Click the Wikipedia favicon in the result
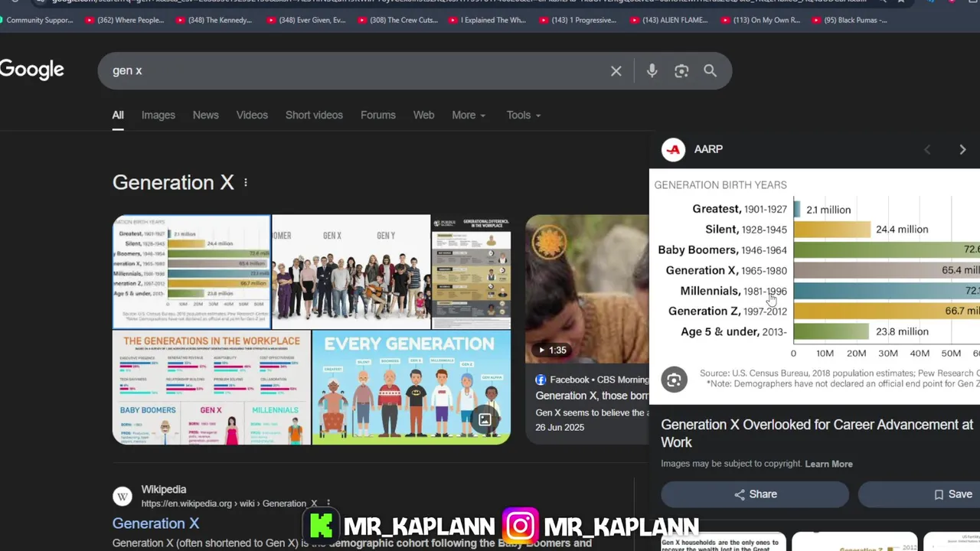The height and width of the screenshot is (551, 980). pyautogui.click(x=122, y=497)
